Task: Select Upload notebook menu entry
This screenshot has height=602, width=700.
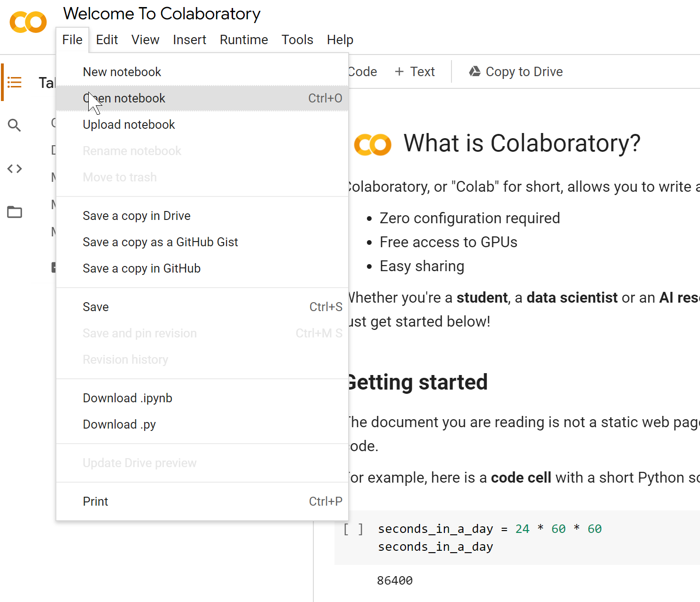Action: [x=202, y=125]
